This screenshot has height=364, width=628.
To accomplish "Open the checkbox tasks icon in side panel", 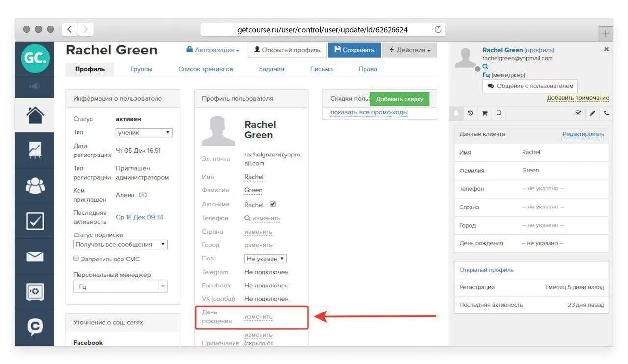I will 578,113.
